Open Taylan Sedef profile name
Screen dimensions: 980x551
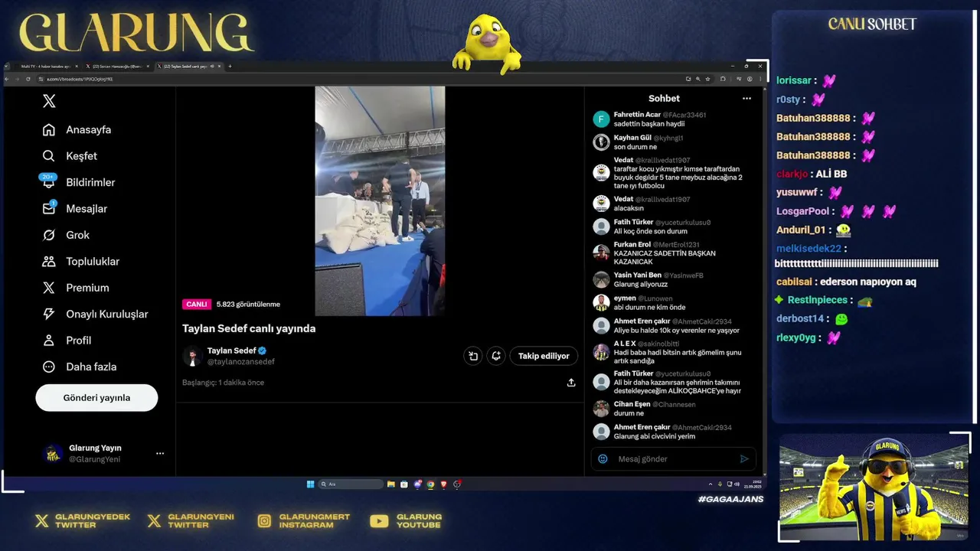(x=232, y=350)
